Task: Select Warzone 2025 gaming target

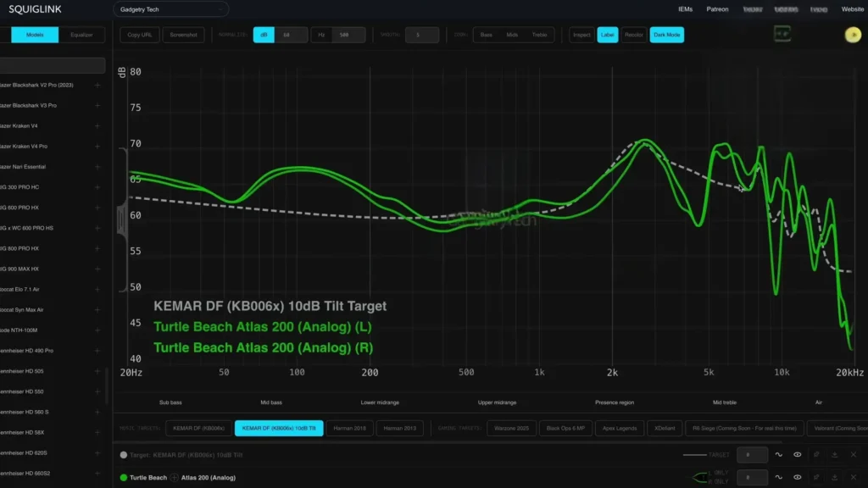Action: coord(511,428)
